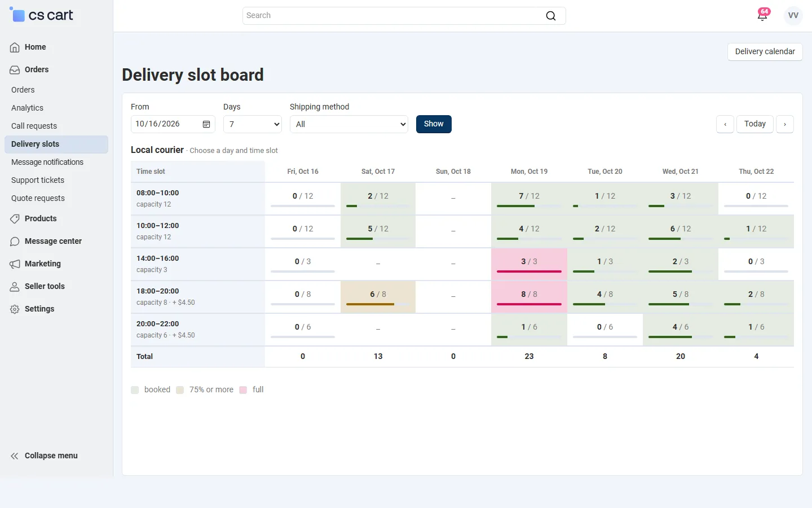The width and height of the screenshot is (812, 508).
Task: Go to previous week with left chevron
Action: [725, 124]
